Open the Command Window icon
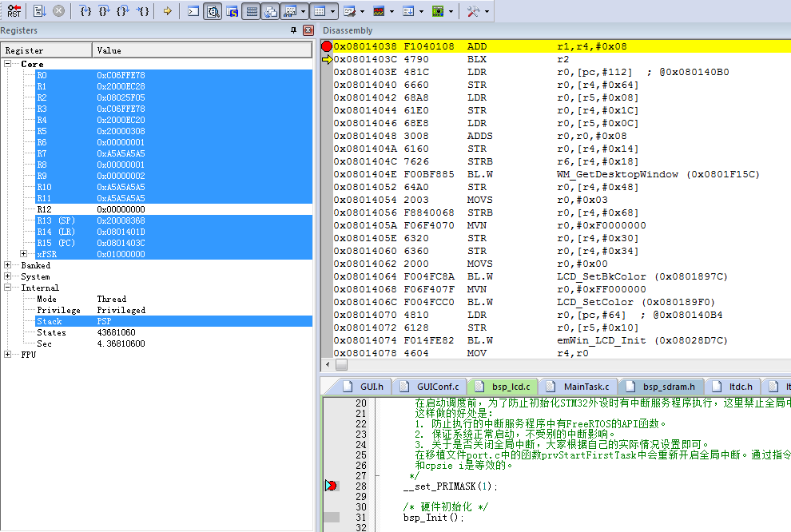 click(193, 11)
